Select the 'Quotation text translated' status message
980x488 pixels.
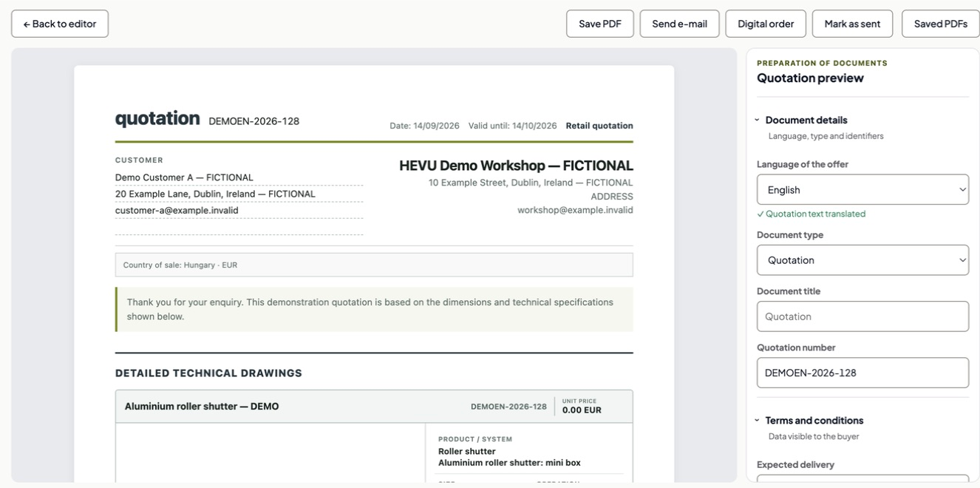coord(811,214)
